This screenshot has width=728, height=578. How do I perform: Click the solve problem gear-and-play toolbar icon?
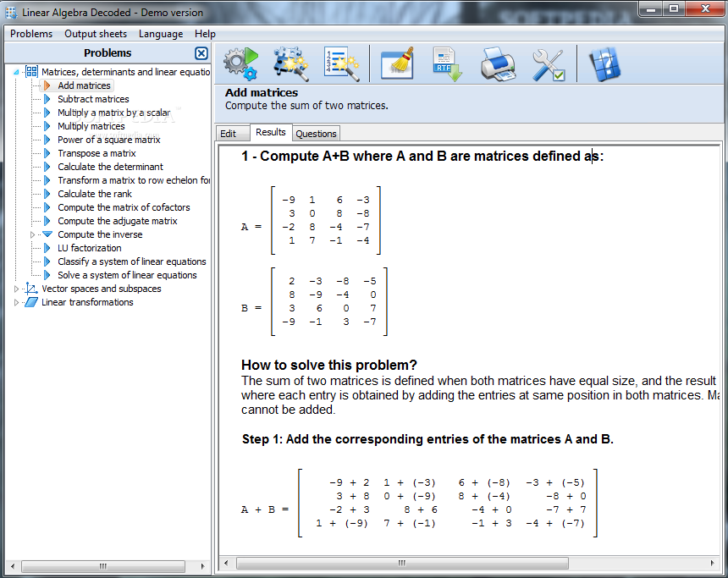point(240,63)
